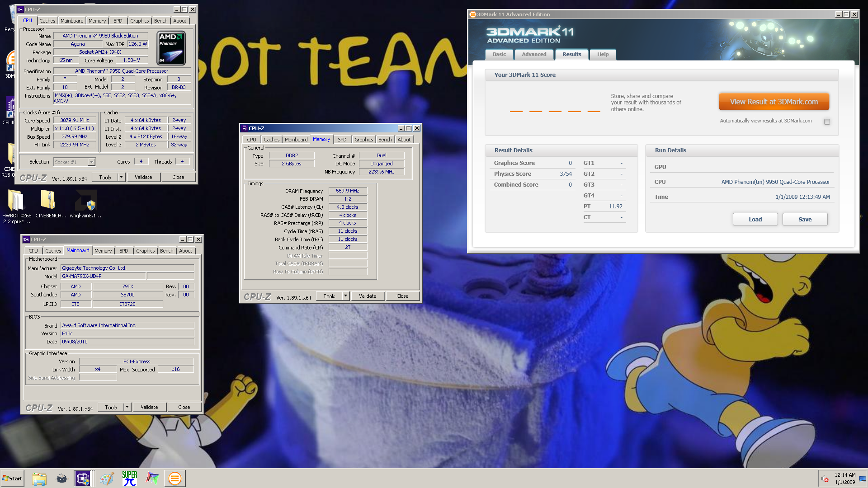Image resolution: width=868 pixels, height=488 pixels.
Task: Click Validate in the top CPU-Z window
Action: click(143, 177)
